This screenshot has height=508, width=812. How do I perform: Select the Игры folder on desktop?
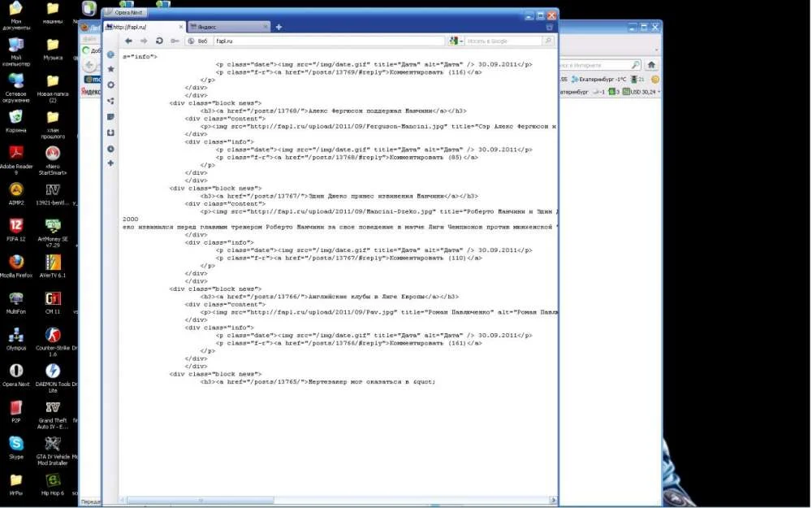coord(16,484)
